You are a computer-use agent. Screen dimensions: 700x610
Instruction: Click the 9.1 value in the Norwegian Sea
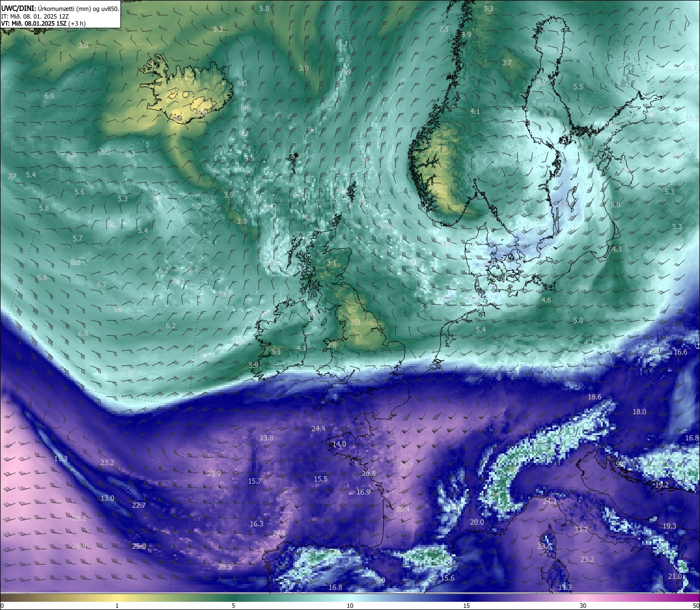313,130
